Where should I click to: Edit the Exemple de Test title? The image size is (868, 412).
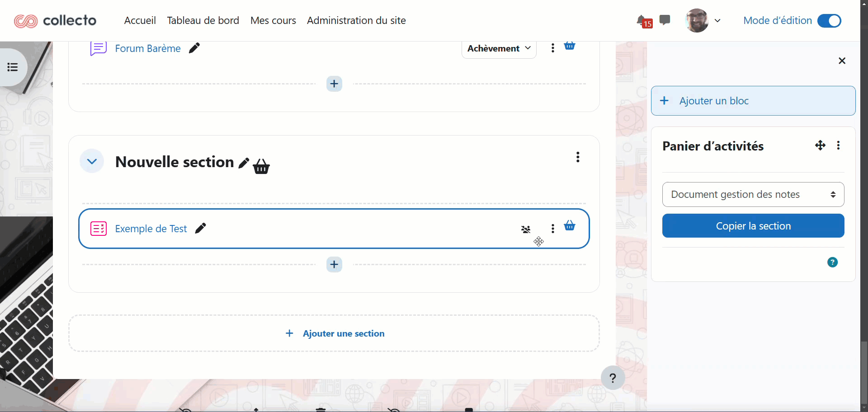pos(201,228)
